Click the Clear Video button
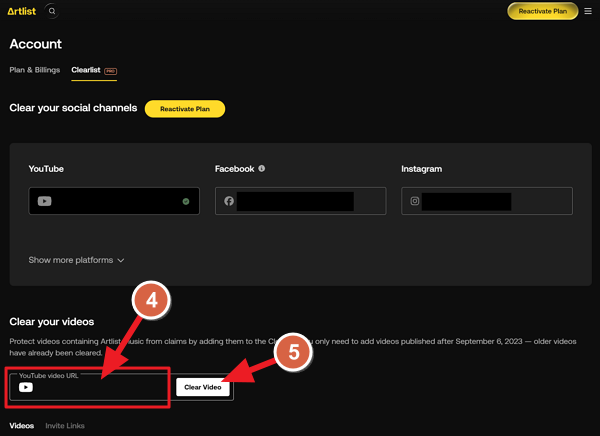Viewport: 600px width, 436px height. point(203,387)
